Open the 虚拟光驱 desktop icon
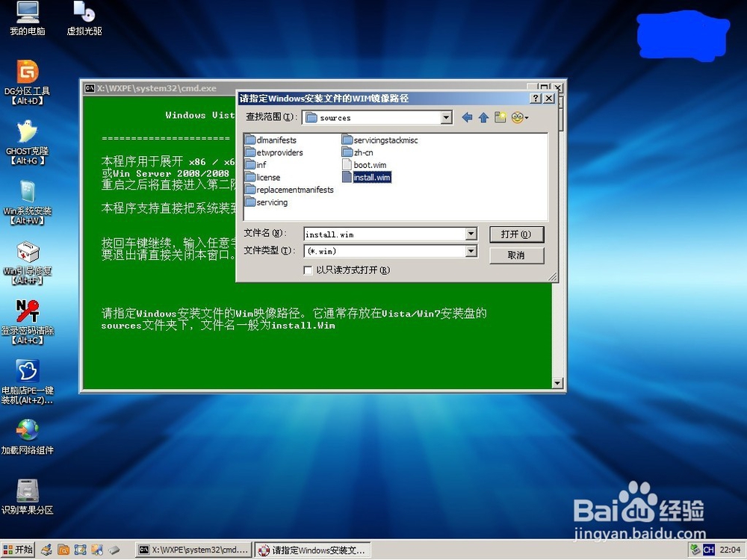 coord(84,18)
